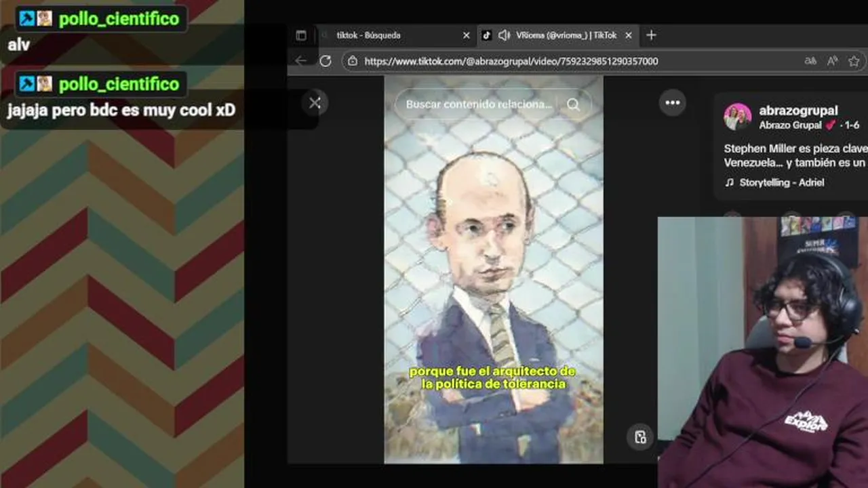The width and height of the screenshot is (868, 488).
Task: Open the translate page icon
Action: click(810, 61)
